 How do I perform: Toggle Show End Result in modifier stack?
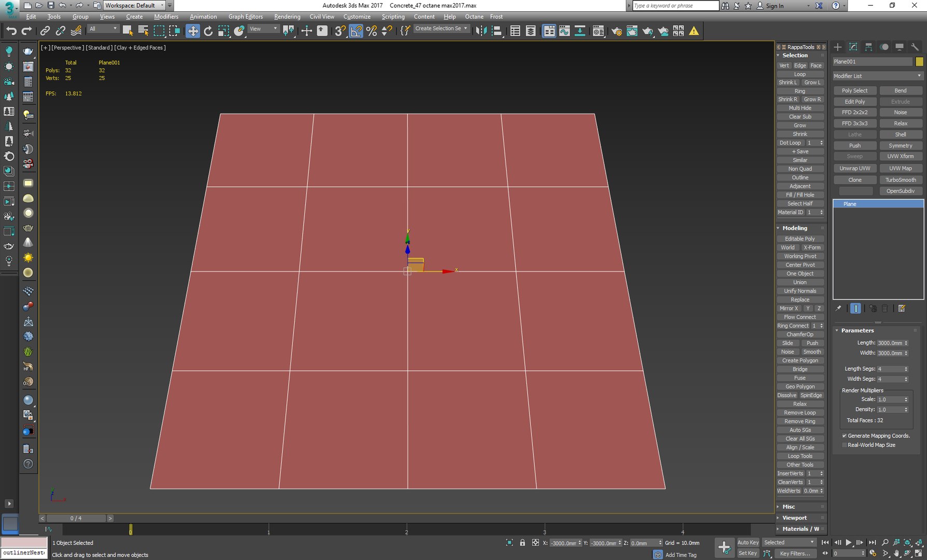(x=855, y=308)
